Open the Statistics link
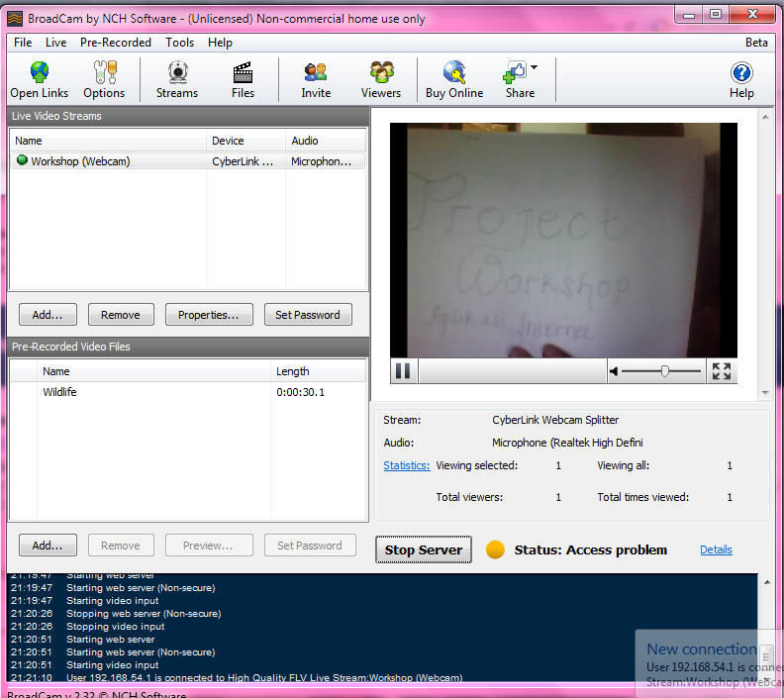The width and height of the screenshot is (784, 698). coord(407,465)
